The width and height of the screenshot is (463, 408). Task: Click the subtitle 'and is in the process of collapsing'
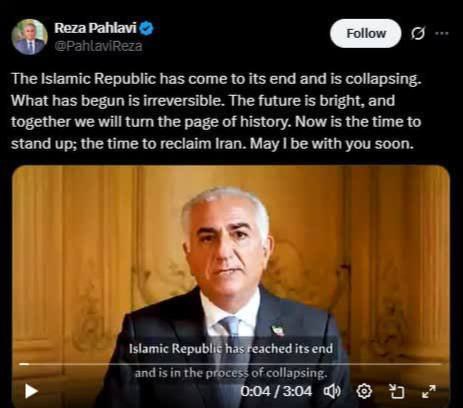[231, 373]
